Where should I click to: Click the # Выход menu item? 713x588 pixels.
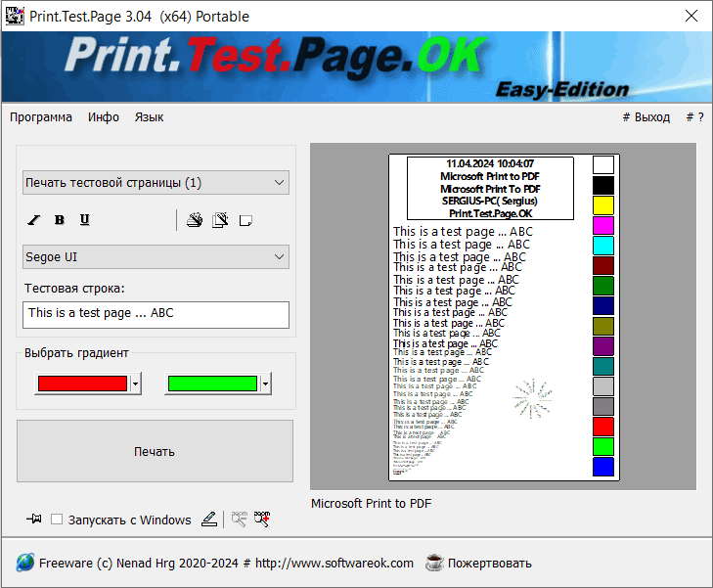646,117
